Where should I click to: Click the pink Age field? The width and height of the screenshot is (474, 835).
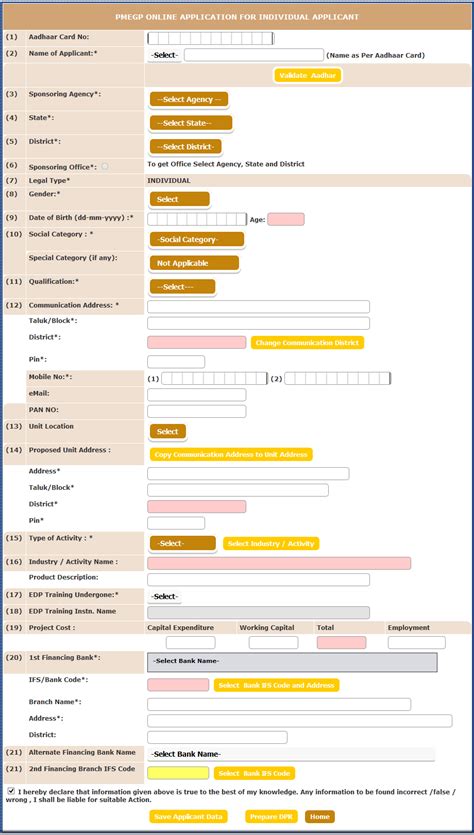click(286, 219)
